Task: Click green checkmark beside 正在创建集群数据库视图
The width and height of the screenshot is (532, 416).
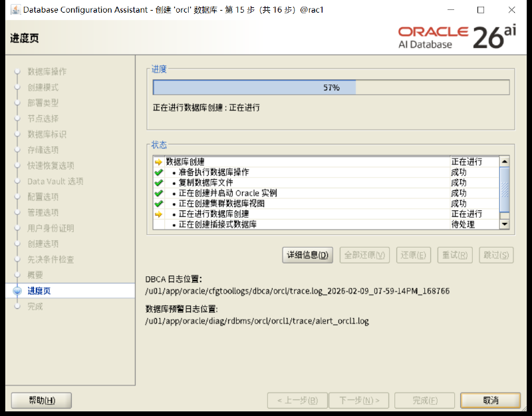Action: [x=158, y=204]
